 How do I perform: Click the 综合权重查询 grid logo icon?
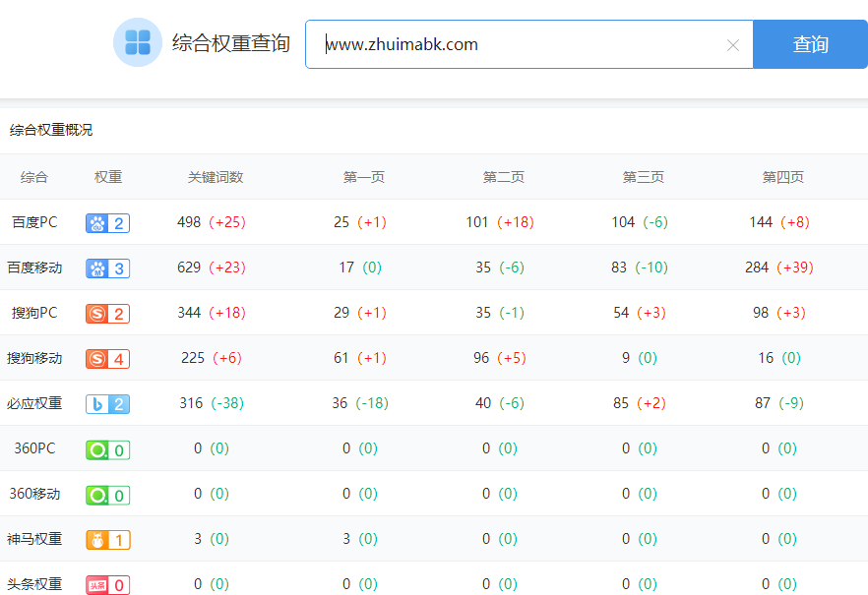[x=138, y=42]
